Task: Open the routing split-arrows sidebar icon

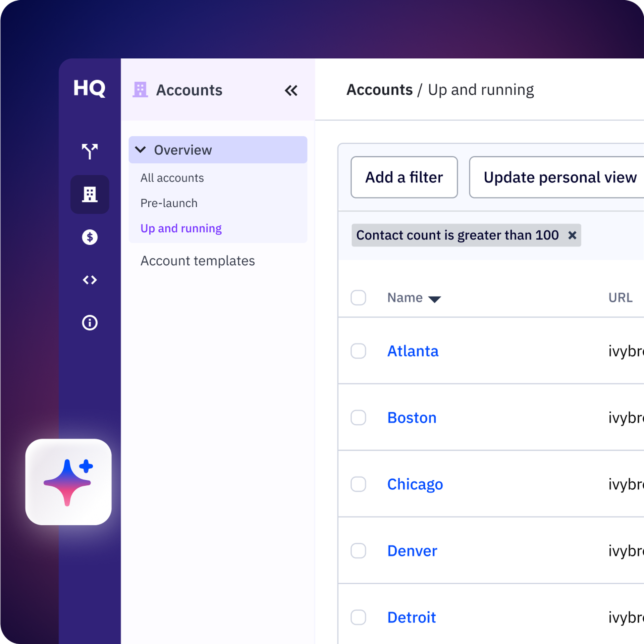Action: pos(90,151)
